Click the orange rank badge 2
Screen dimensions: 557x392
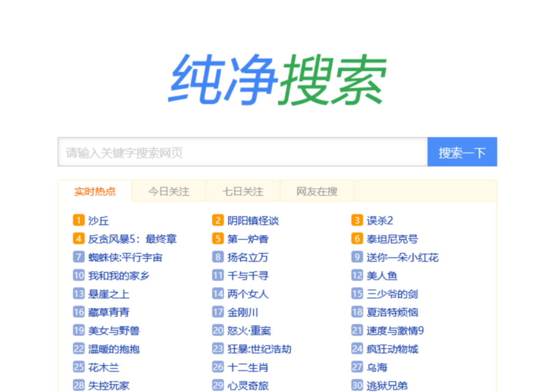[x=218, y=220]
